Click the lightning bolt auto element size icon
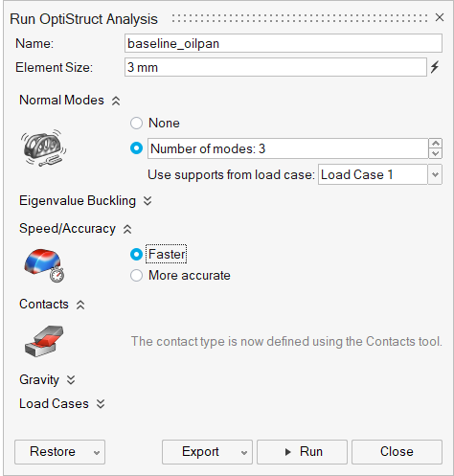 coord(435,67)
